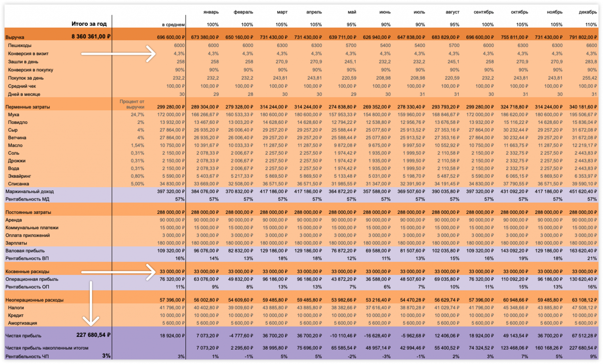Click average Косвенные расходы value 33 000,00 ₽
The height and width of the screenshot is (364, 603).
172,271
